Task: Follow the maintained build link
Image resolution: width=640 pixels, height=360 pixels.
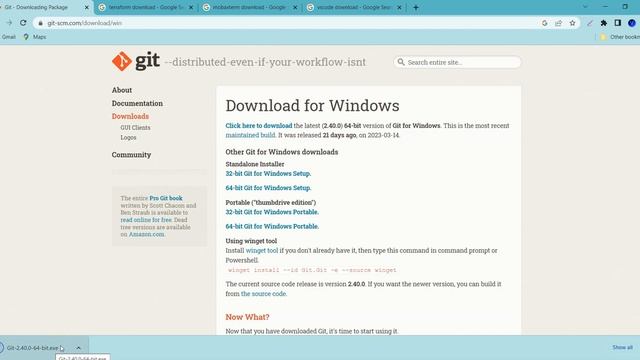Action: click(250, 135)
